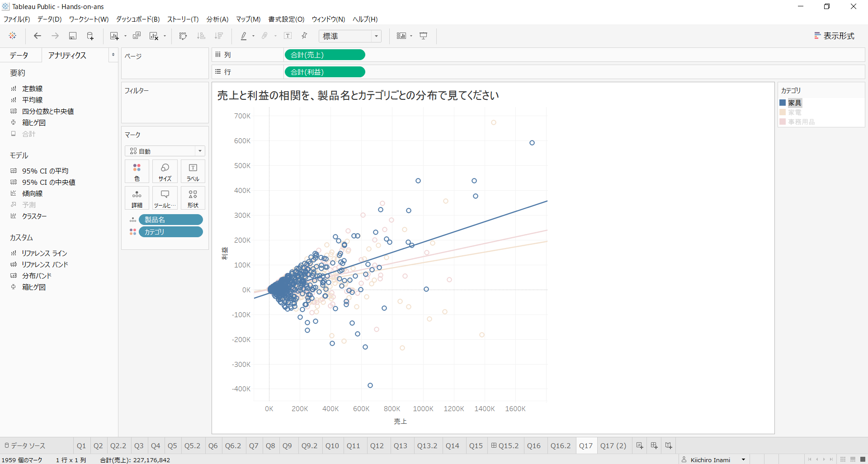This screenshot has width=868, height=464.
Task: Click the 売上 horizontal axis label
Action: [401, 421]
